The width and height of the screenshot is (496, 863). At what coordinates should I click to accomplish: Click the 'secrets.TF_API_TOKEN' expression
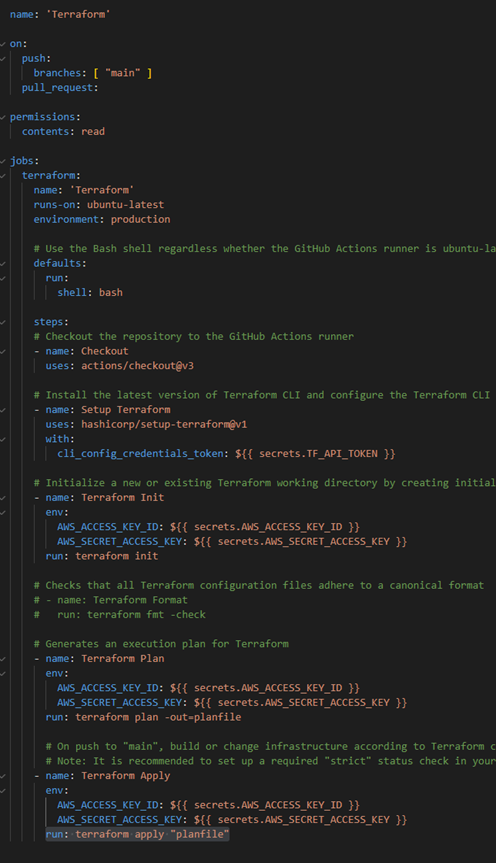(318, 454)
